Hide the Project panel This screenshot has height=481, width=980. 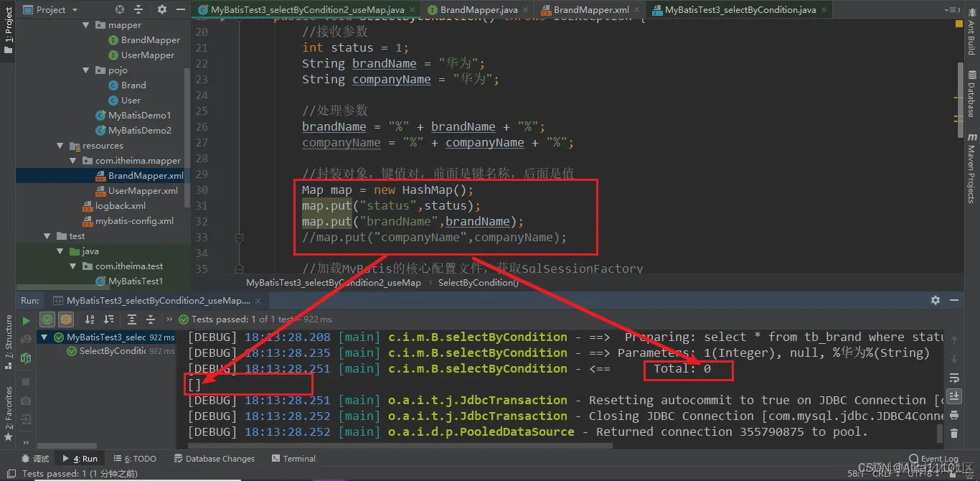pos(180,9)
